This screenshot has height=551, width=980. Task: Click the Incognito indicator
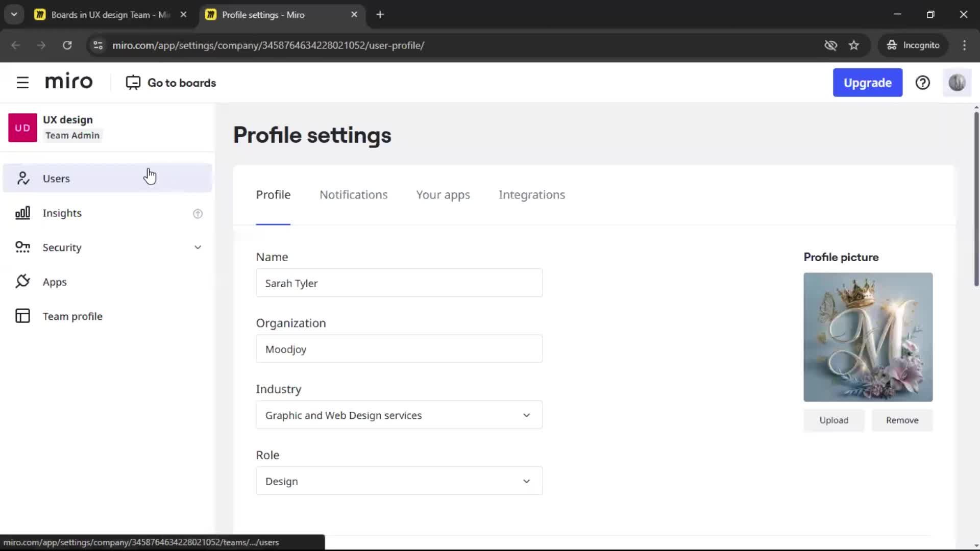tap(913, 45)
